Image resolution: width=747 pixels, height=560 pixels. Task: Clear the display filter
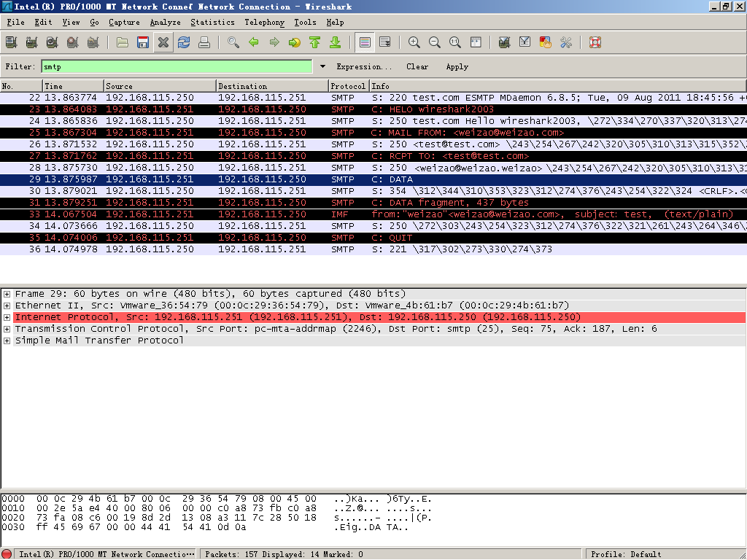coord(417,66)
